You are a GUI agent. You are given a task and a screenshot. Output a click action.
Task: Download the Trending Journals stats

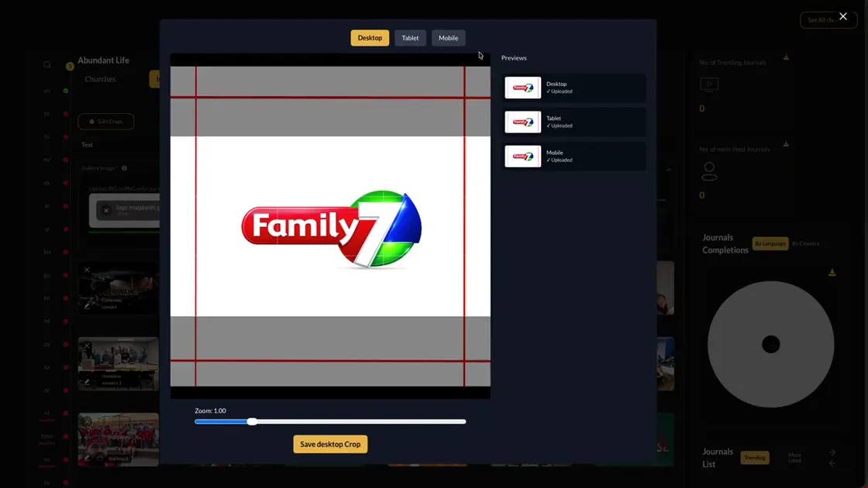(x=786, y=57)
